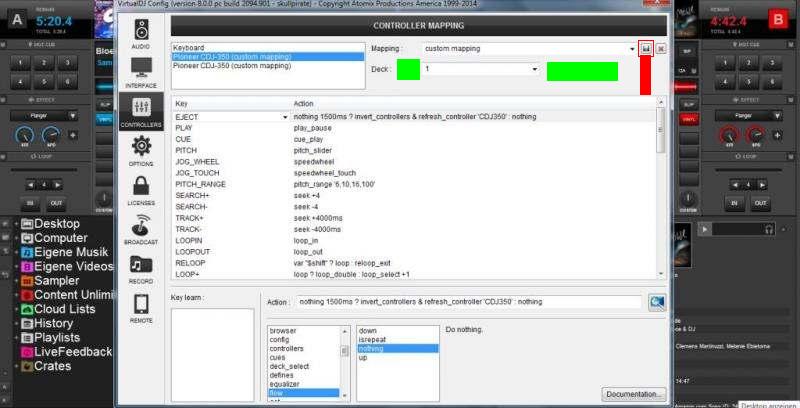Select the LOOPOUT key mapping row
Image resolution: width=800 pixels, height=408 pixels.
coord(414,252)
